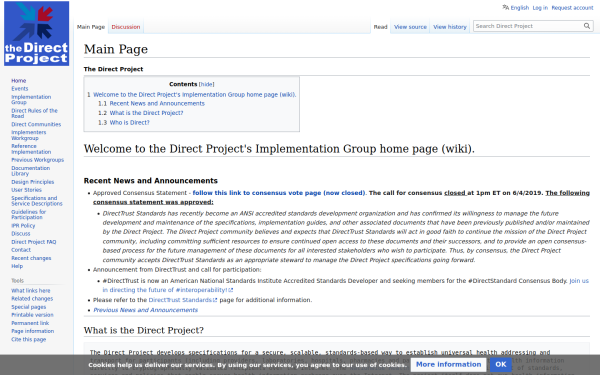Screen dimensions: 600x375
Task: Click the English language link
Action: pos(519,8)
